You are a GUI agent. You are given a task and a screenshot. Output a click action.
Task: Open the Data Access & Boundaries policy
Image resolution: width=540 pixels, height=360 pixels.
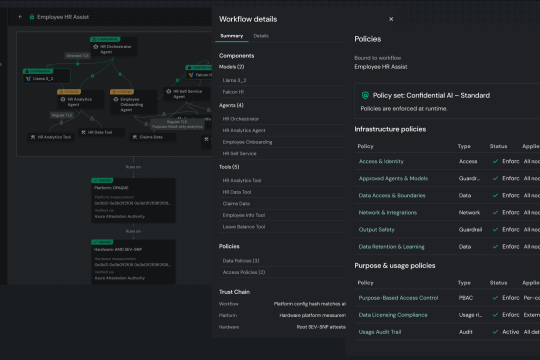392,195
